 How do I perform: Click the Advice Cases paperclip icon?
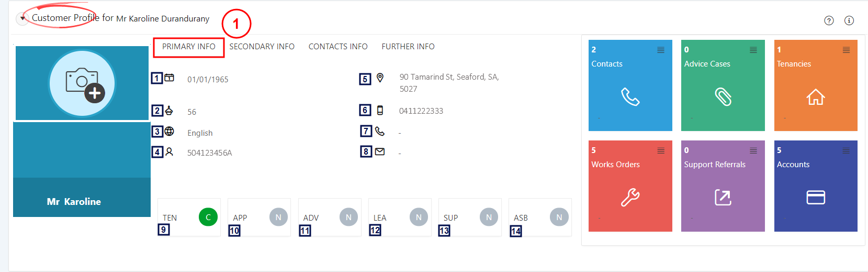(x=723, y=97)
